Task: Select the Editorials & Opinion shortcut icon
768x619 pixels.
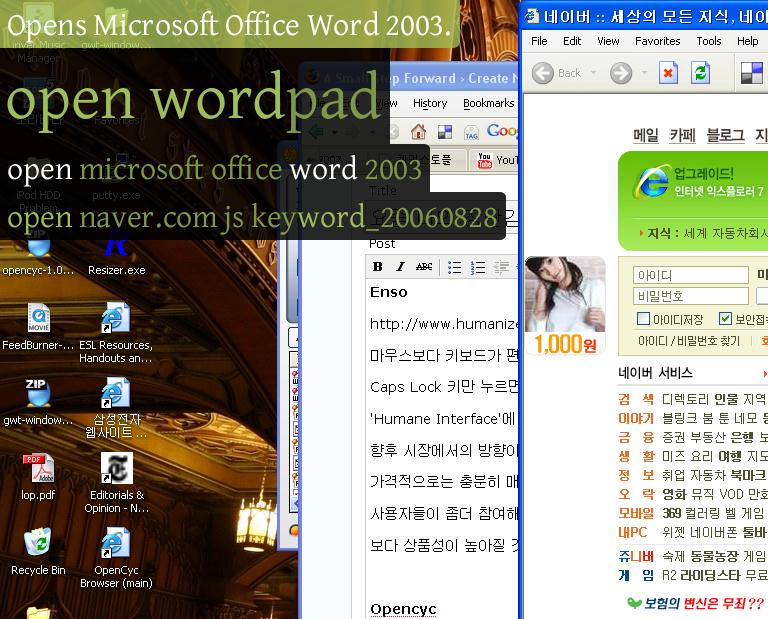Action: coord(117,483)
